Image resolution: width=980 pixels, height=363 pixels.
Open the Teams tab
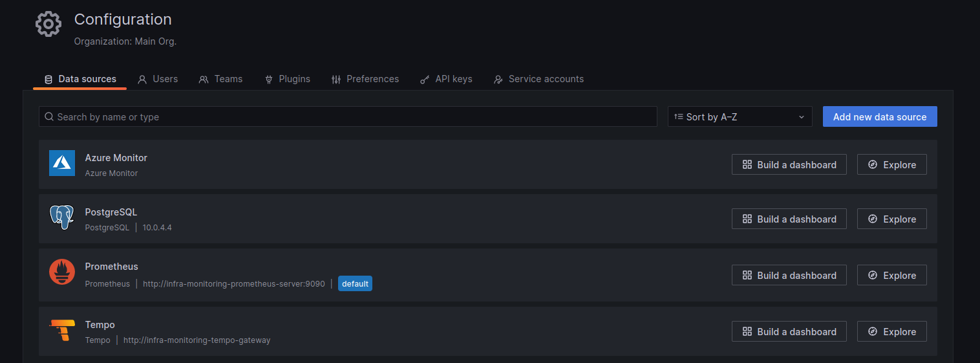pos(220,79)
